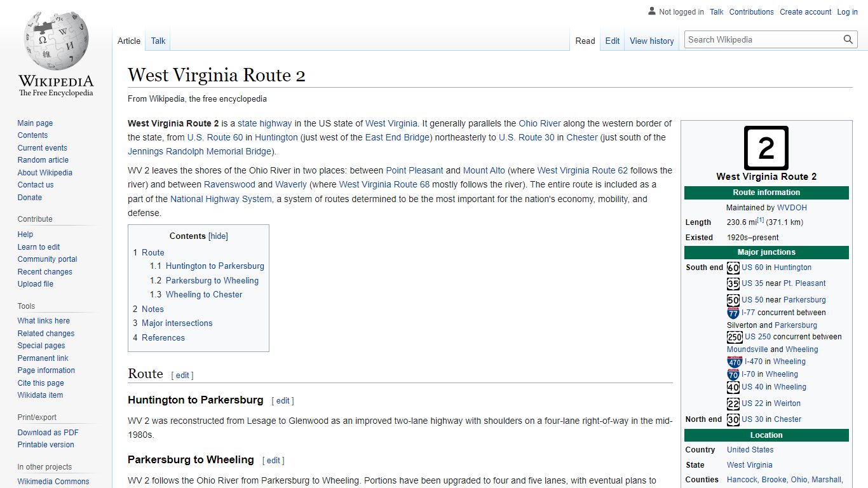
Task: Open Printable version link
Action: [46, 445]
